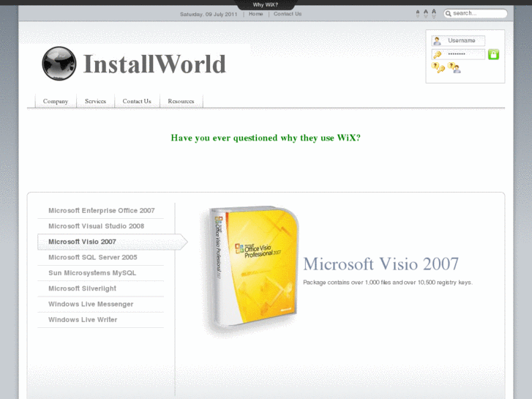Click the forgot password key icon
The height and width of the screenshot is (399, 532).
point(438,67)
